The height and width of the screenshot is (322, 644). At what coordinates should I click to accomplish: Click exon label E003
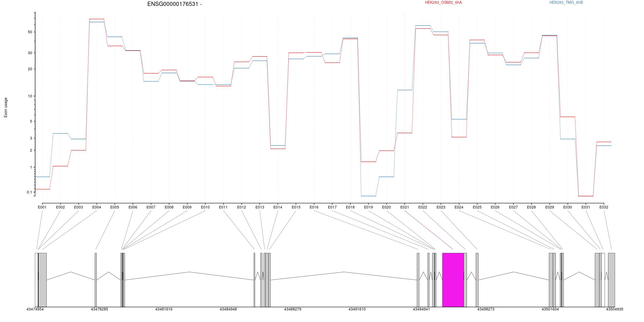click(78, 207)
